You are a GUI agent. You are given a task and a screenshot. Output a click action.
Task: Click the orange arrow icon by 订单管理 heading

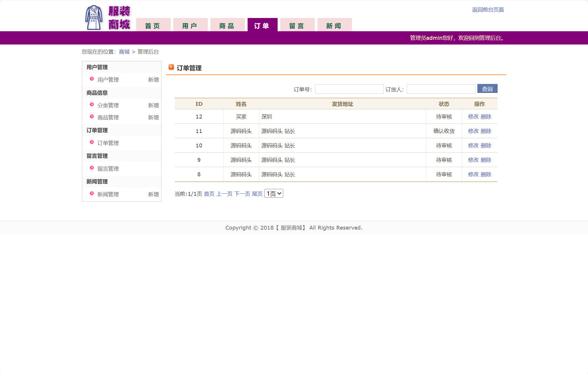pos(171,67)
